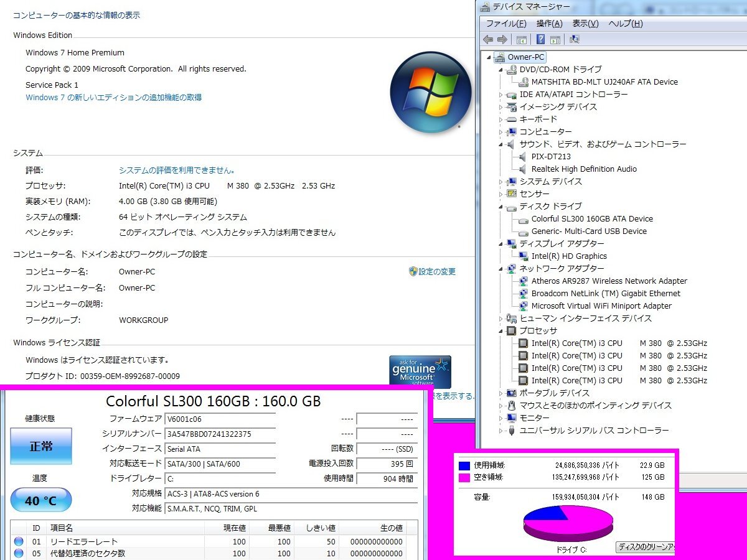This screenshot has height=560, width=747.
Task: Expand the イメージング デバイス node
Action: point(501,107)
